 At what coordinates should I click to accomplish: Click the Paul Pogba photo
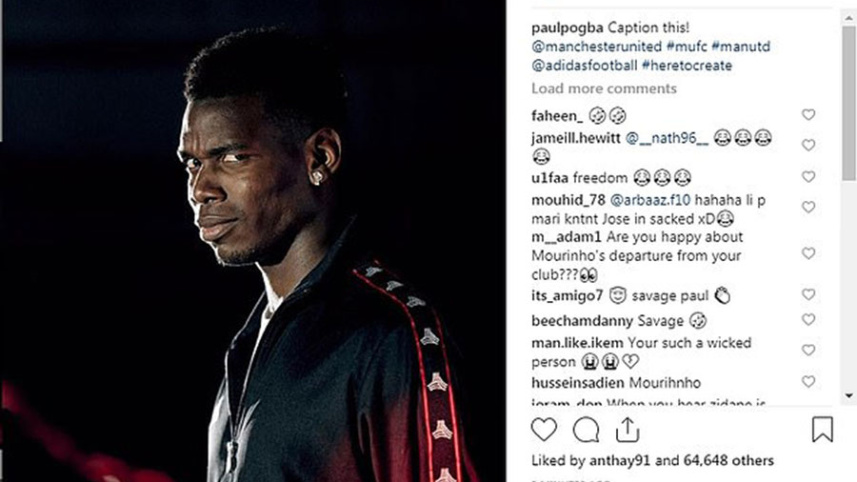click(253, 241)
